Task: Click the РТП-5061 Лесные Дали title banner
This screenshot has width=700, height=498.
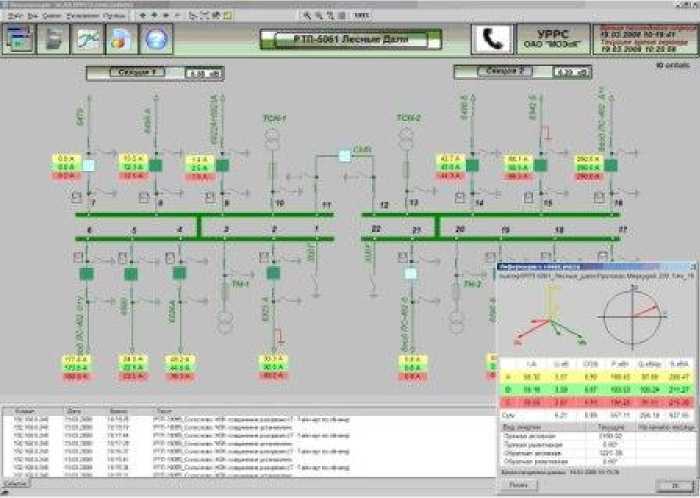Action: click(x=351, y=39)
